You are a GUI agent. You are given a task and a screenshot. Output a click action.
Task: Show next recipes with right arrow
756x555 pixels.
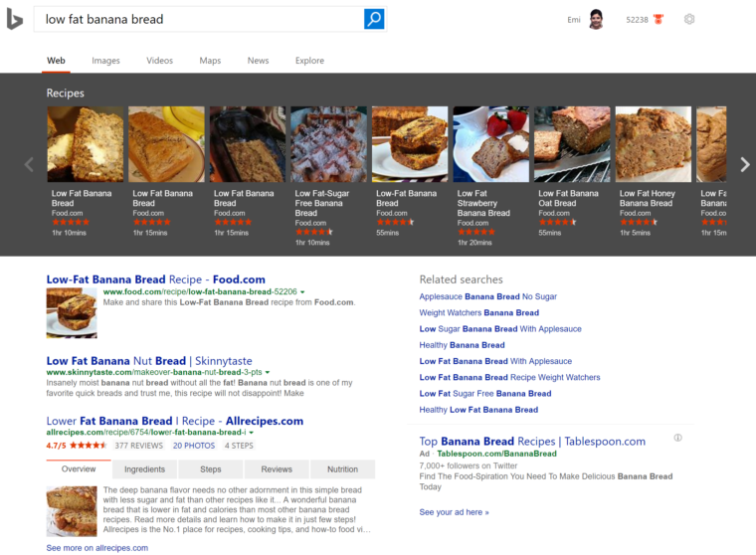tap(745, 164)
